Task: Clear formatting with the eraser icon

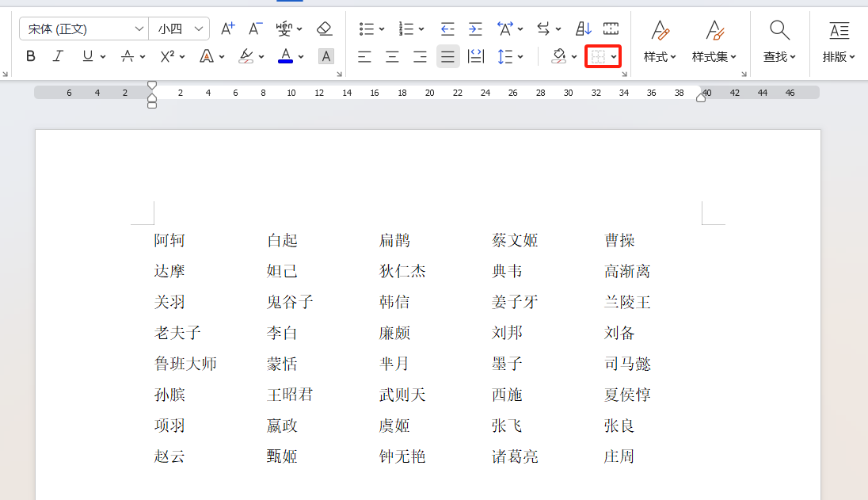Action: pos(324,28)
